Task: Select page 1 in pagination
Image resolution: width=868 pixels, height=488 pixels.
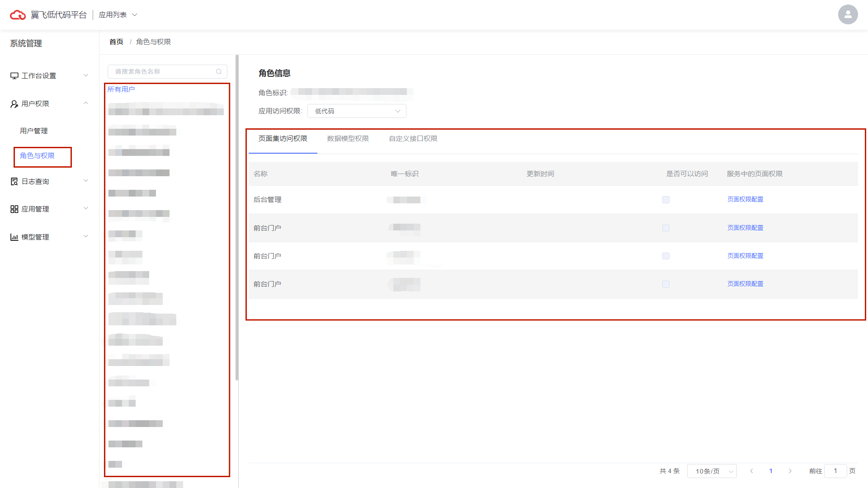Action: click(x=771, y=471)
